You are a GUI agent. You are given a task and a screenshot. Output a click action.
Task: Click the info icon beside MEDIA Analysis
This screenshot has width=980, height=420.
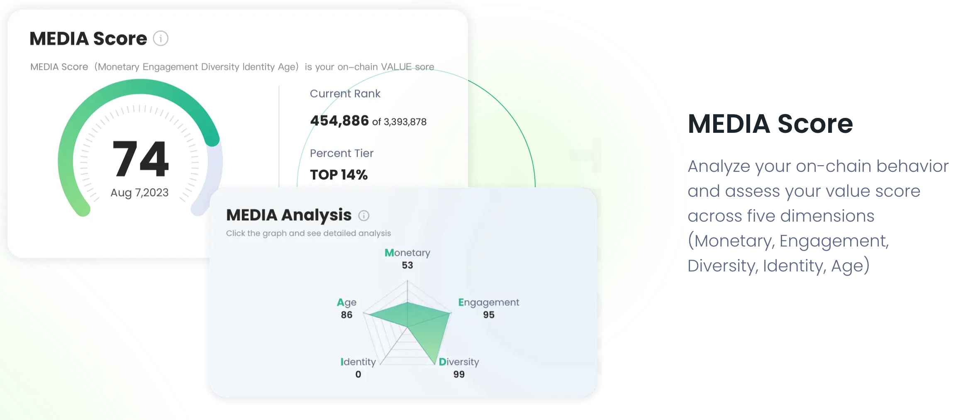coord(364,215)
